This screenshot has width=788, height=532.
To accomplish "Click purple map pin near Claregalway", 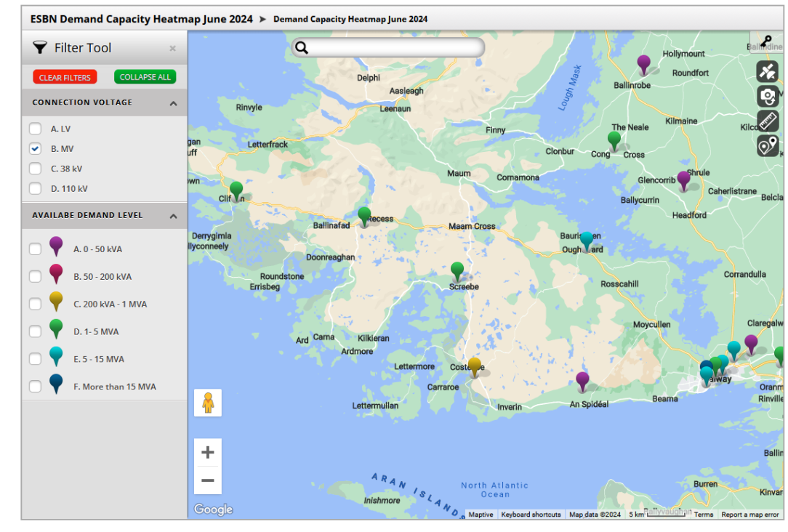I will tap(751, 344).
